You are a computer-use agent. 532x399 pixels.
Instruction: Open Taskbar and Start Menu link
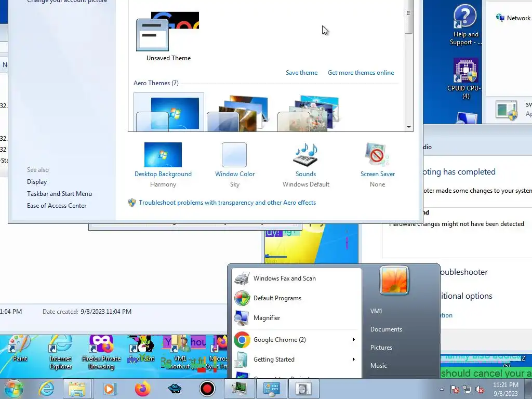59,194
